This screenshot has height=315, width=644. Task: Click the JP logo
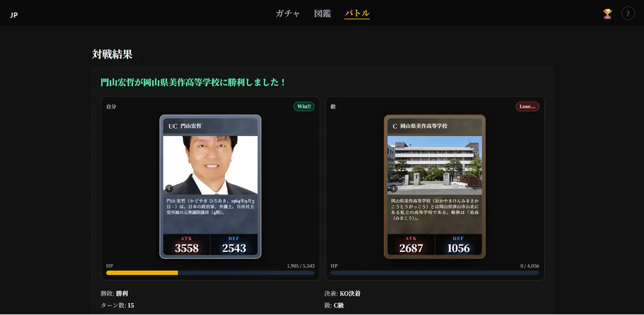coord(14,15)
